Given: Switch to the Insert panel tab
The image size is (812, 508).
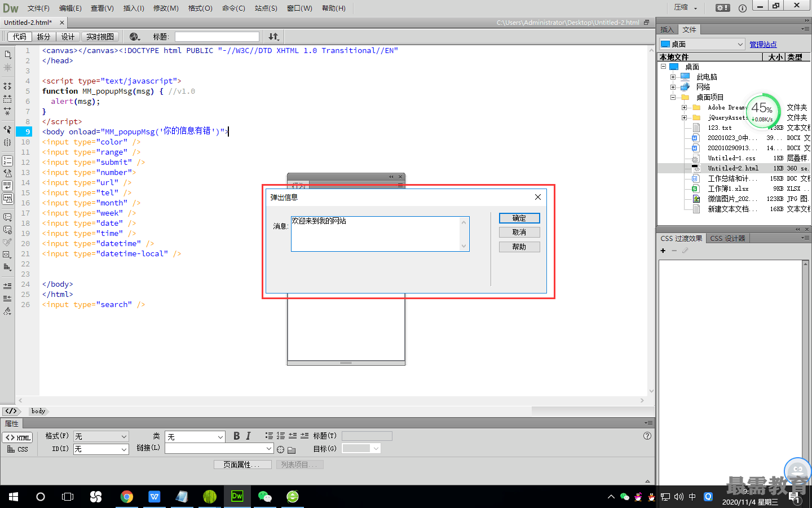Looking at the screenshot, I should tap(667, 29).
